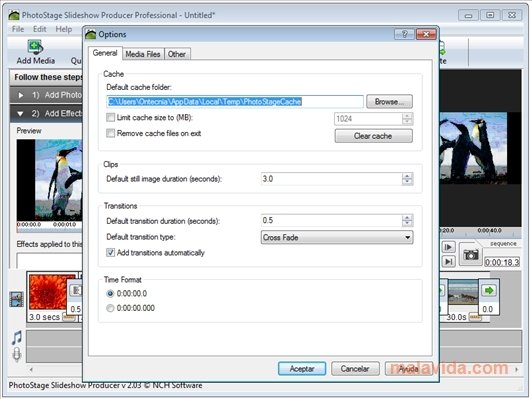The width and height of the screenshot is (532, 399).
Task: Switch to the Media Files tab
Action: [143, 54]
